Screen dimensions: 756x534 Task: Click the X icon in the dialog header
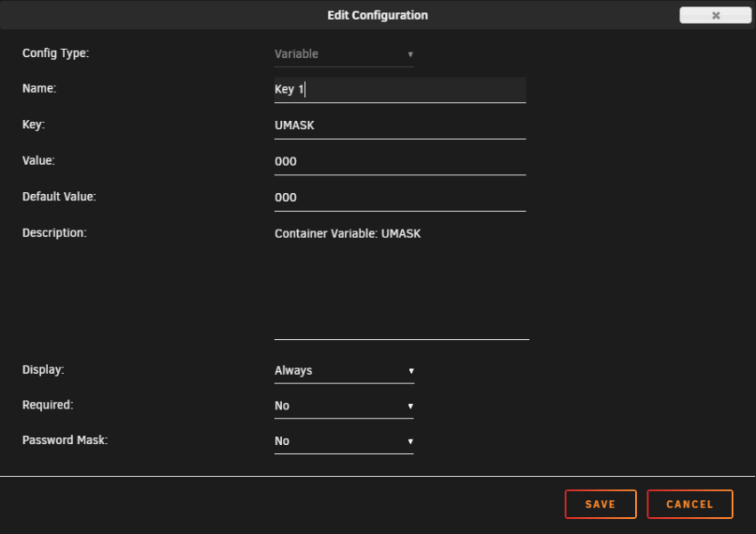(715, 14)
